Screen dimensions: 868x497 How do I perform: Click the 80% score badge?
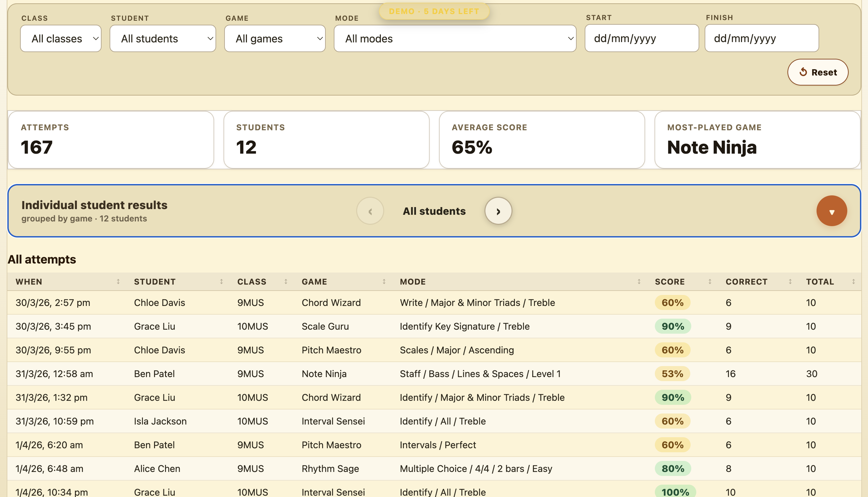673,469
